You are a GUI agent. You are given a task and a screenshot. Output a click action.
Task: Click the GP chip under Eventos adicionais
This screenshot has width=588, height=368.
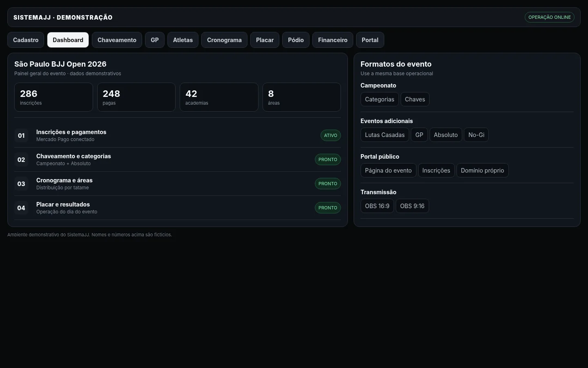pyautogui.click(x=419, y=135)
